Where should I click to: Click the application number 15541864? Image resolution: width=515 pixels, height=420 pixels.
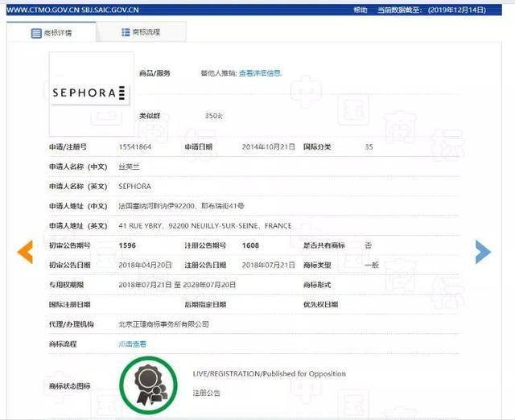coord(134,147)
